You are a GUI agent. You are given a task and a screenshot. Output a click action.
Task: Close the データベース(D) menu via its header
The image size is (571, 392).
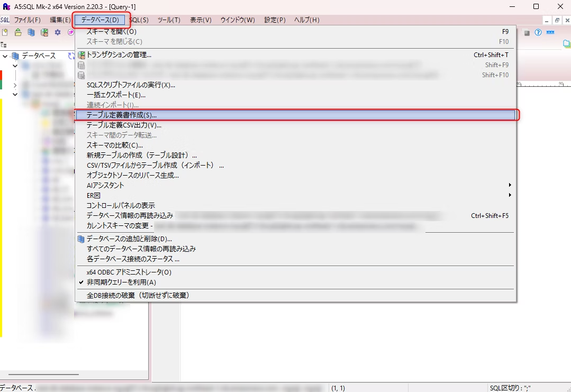(x=100, y=20)
